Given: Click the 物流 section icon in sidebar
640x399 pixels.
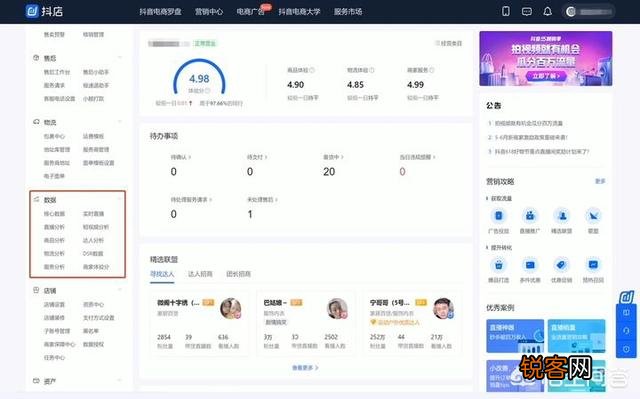Looking at the screenshot, I should tap(36, 122).
